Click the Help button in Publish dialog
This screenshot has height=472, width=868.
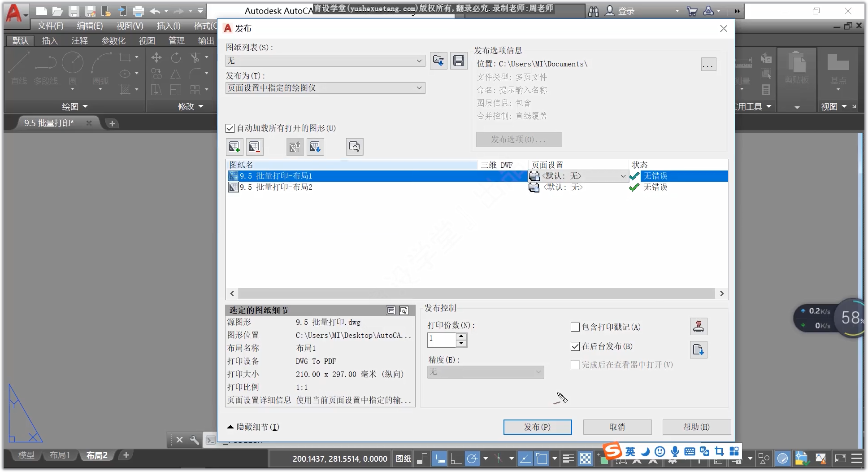coord(697,427)
